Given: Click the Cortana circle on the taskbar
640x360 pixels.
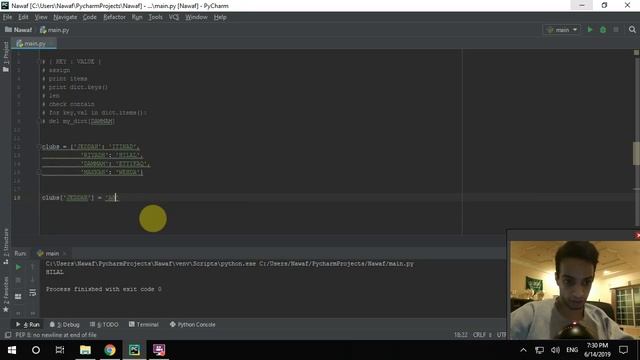Looking at the screenshot, I should (36, 350).
